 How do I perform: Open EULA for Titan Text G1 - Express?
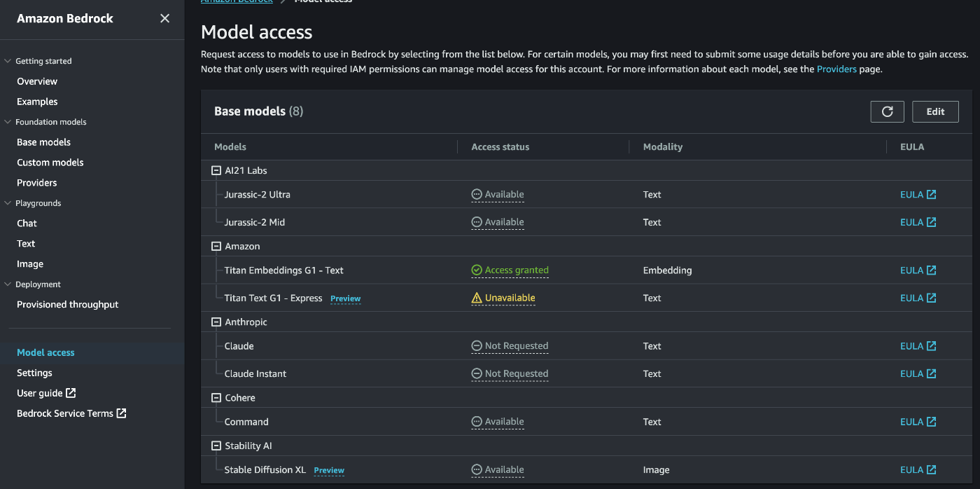tap(918, 298)
